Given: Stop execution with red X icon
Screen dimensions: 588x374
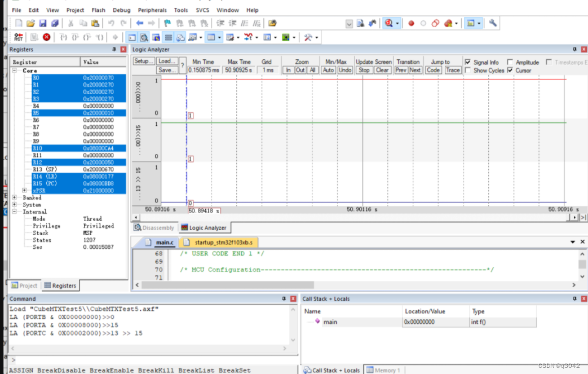Looking at the screenshot, I should click(x=46, y=37).
